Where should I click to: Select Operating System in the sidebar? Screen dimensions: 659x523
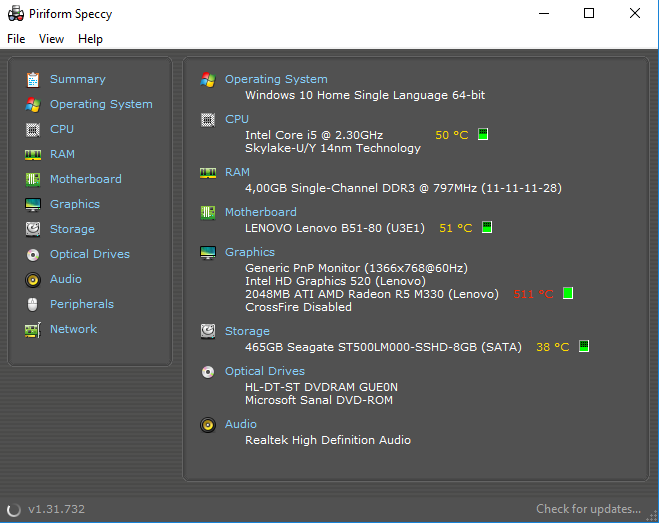101,104
